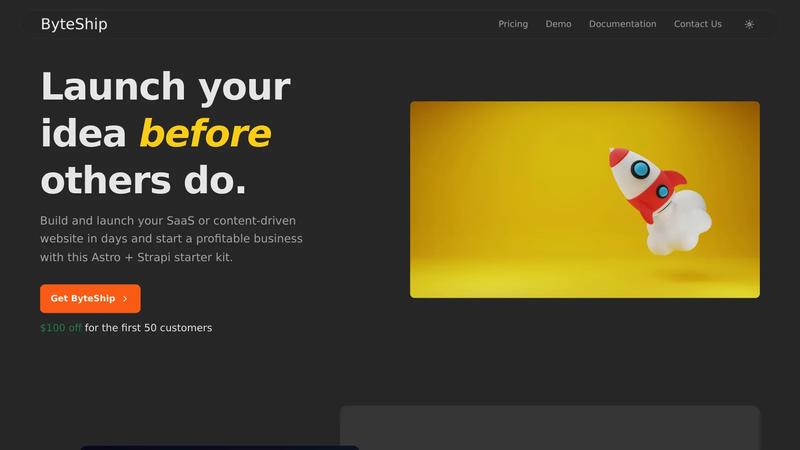
Task: Click the arrow chevron in Get ByteShip
Action: tap(125, 298)
